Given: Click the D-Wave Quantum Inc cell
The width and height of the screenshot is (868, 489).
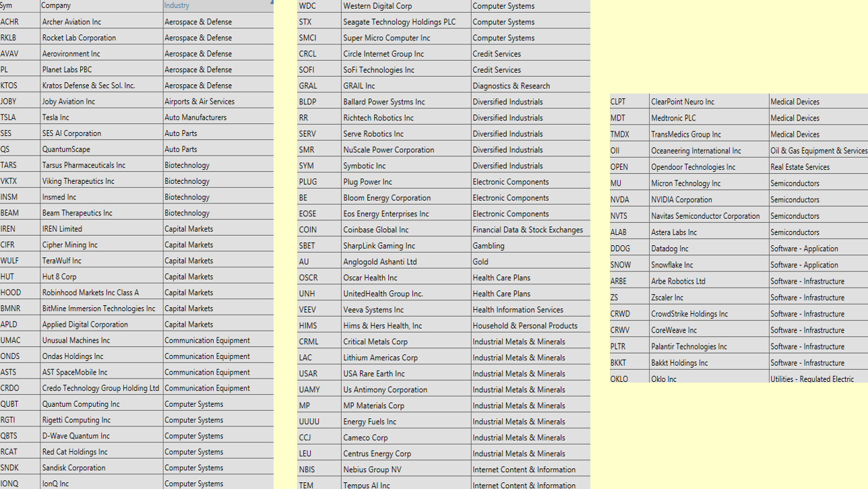Looking at the screenshot, I should pyautogui.click(x=101, y=436).
